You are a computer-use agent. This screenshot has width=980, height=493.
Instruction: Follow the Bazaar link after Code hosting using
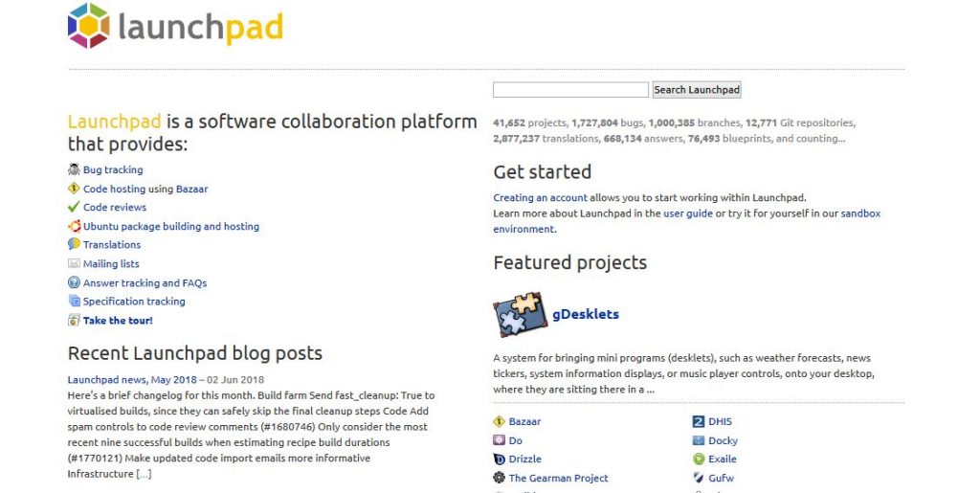tap(191, 189)
